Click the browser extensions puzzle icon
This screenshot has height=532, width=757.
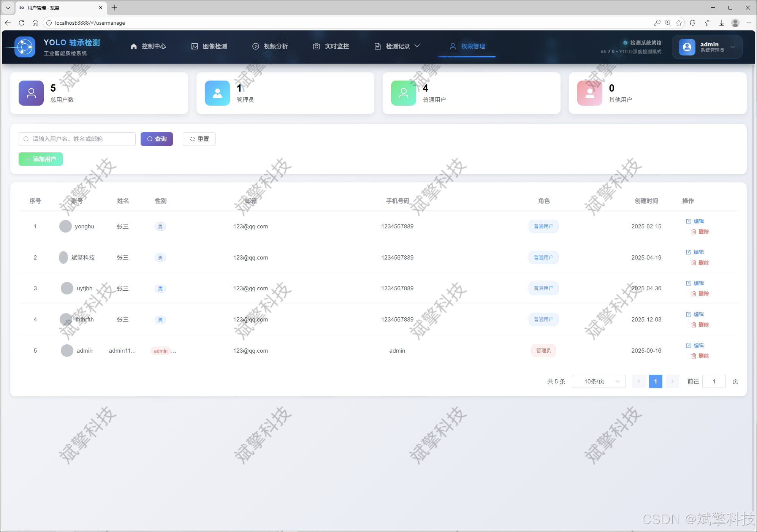click(x=692, y=23)
